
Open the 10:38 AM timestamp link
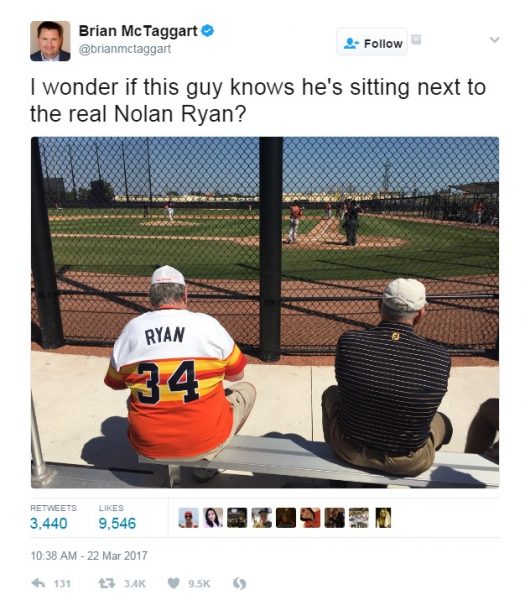point(89,555)
